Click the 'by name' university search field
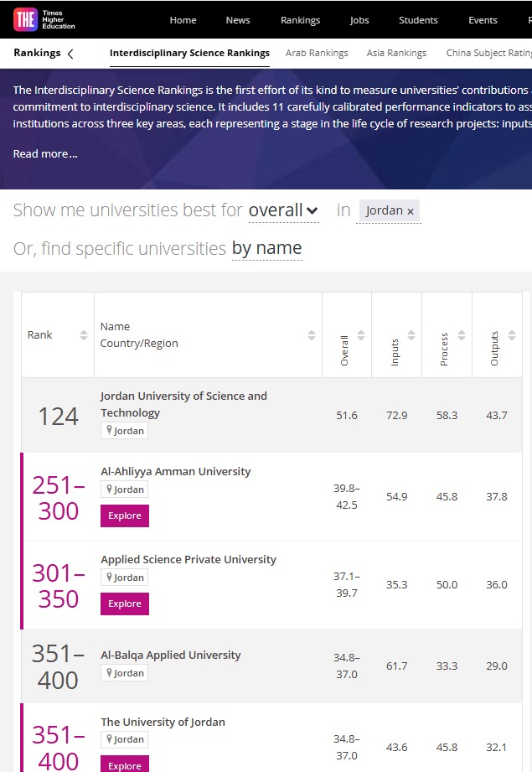The width and height of the screenshot is (532, 772). (x=266, y=249)
